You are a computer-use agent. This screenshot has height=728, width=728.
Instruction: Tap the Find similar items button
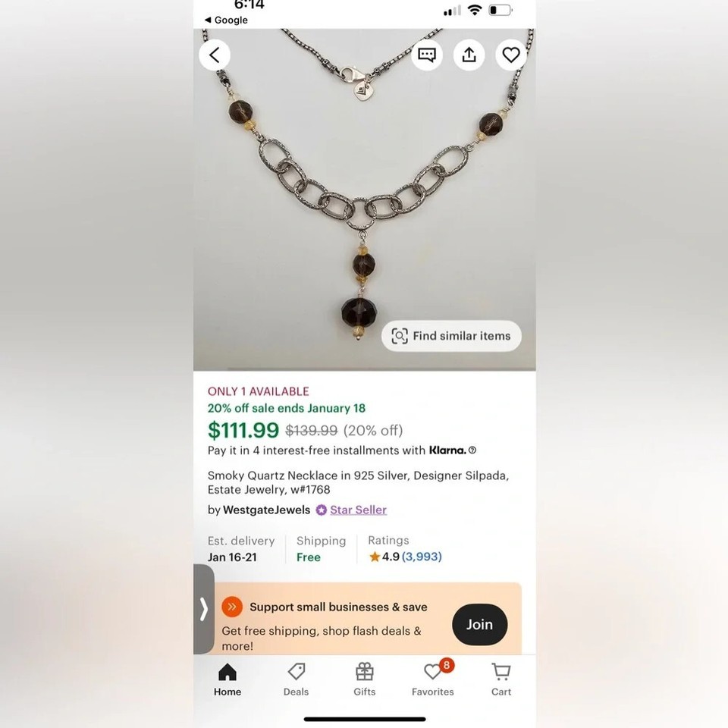coord(451,336)
